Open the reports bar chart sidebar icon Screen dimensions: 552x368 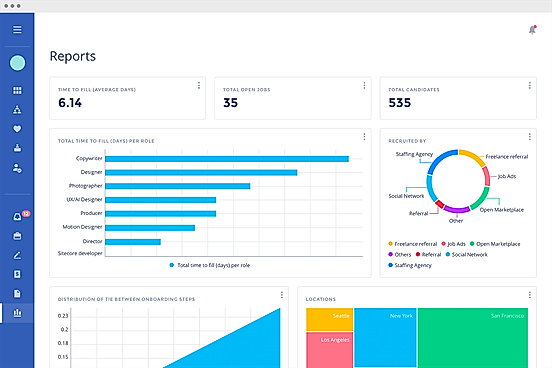pyautogui.click(x=17, y=313)
